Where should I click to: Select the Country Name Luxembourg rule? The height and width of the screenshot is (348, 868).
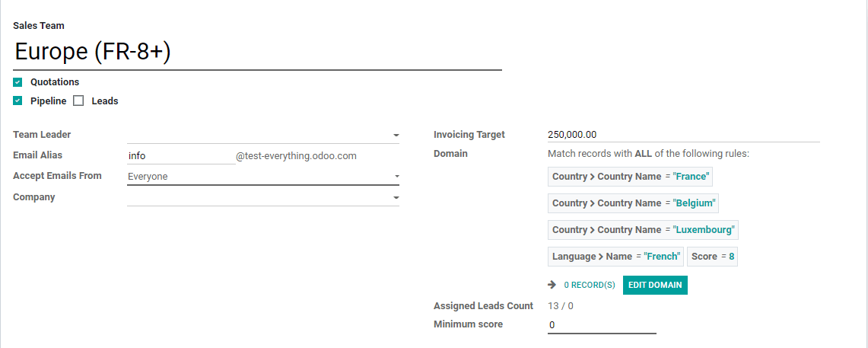click(x=643, y=230)
